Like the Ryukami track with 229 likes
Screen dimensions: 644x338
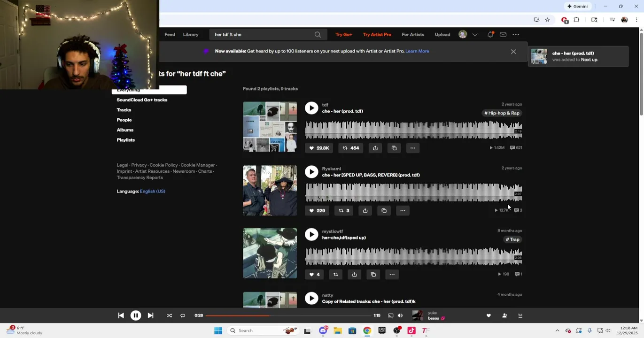click(317, 210)
